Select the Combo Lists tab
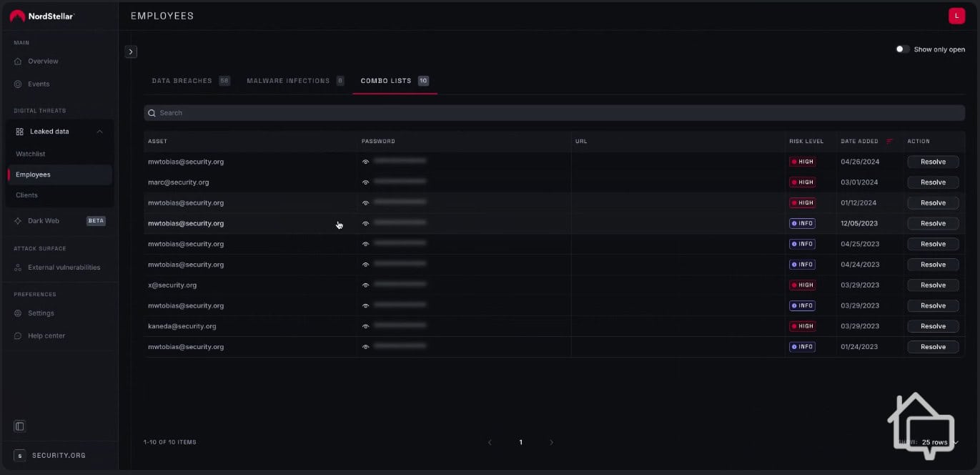980x475 pixels. tap(395, 81)
